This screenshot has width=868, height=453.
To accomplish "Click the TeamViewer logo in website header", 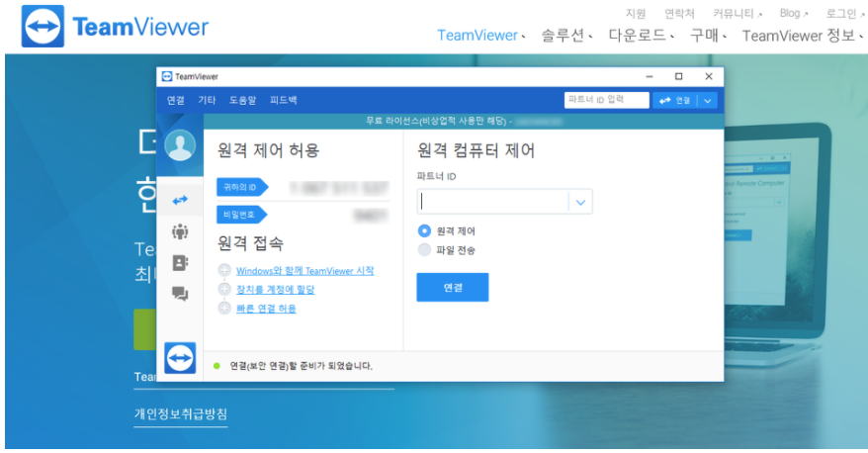I will [115, 26].
